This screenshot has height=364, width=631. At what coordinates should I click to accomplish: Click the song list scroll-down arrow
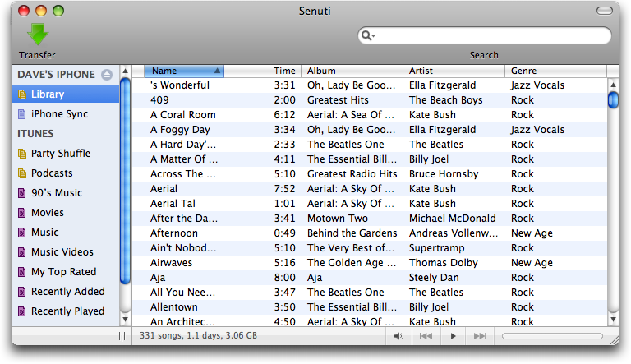613,320
